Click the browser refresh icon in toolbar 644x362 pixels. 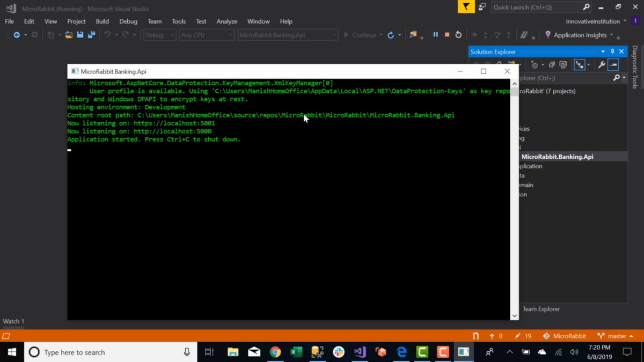[x=391, y=35]
